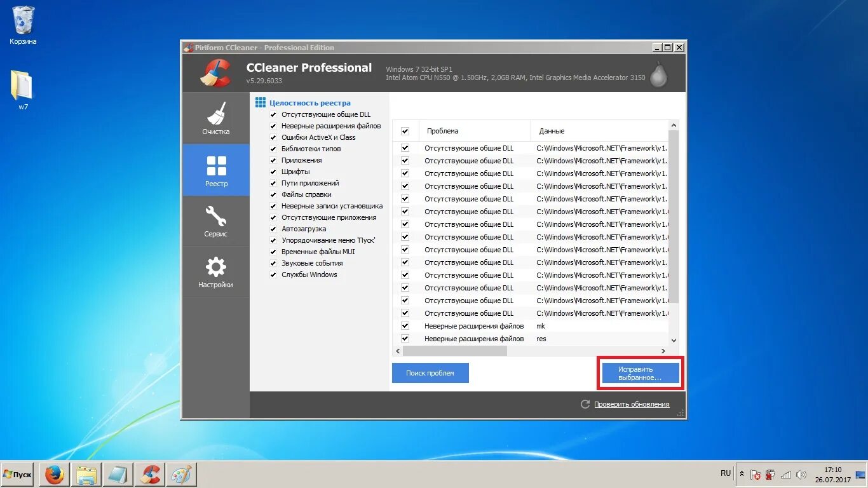This screenshot has height=488, width=868.
Task: Click the up arrow of vertical scrollbar
Action: coord(675,125)
